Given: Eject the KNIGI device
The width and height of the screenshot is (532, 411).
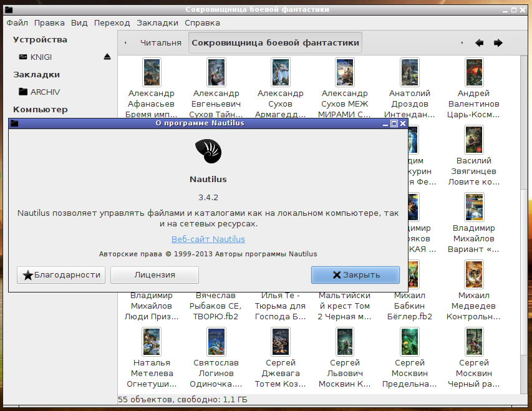Looking at the screenshot, I should [107, 57].
